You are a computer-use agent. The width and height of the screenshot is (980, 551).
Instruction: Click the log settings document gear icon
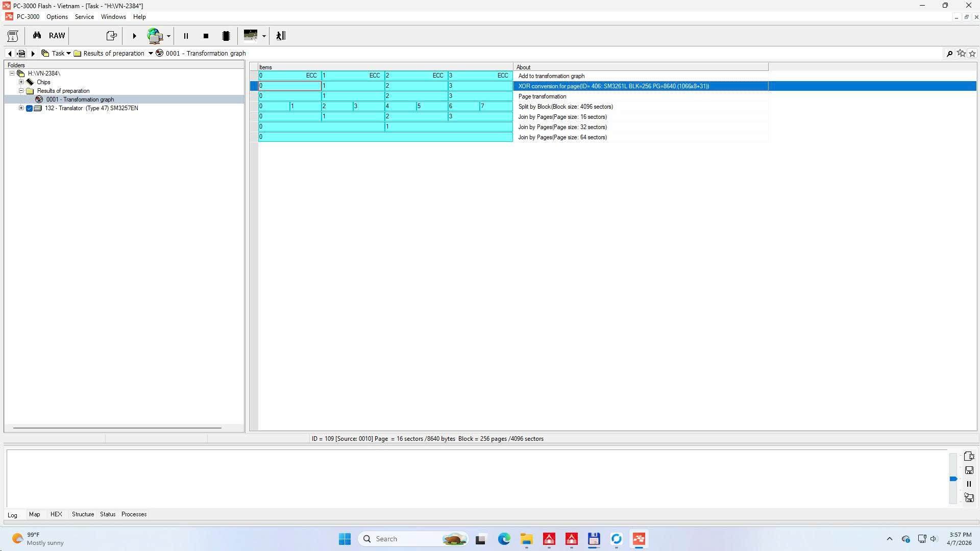click(969, 456)
